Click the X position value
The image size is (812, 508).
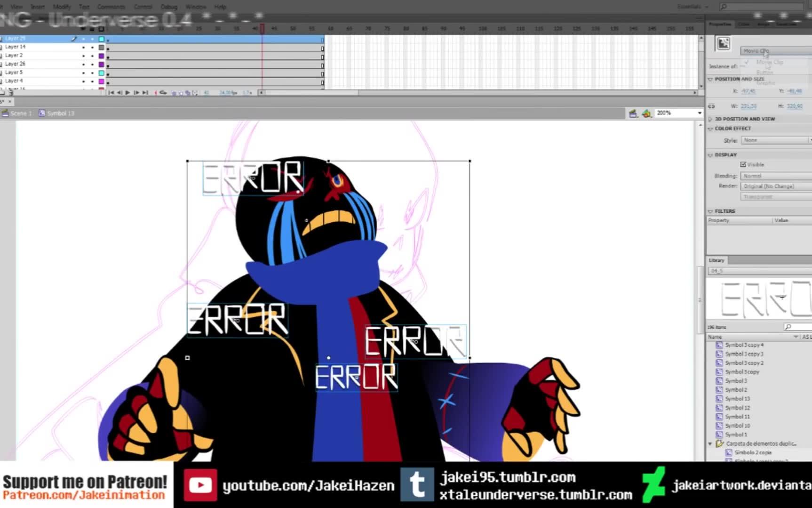748,91
